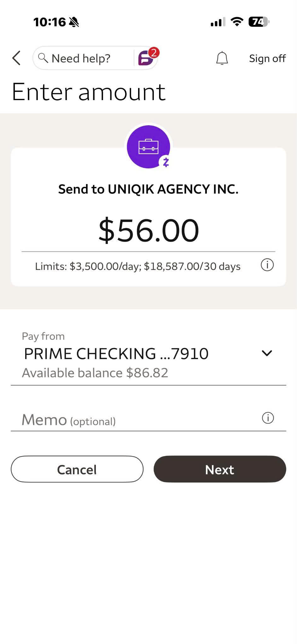The width and height of the screenshot is (297, 644).
Task: Tap the Send to UNIQIK AGENCY INC. label
Action: coord(148,189)
